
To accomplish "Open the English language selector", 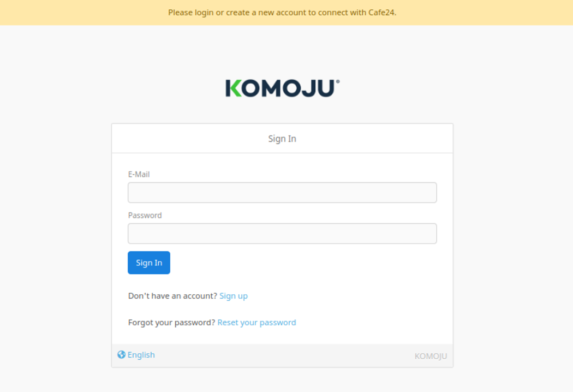I will click(141, 355).
